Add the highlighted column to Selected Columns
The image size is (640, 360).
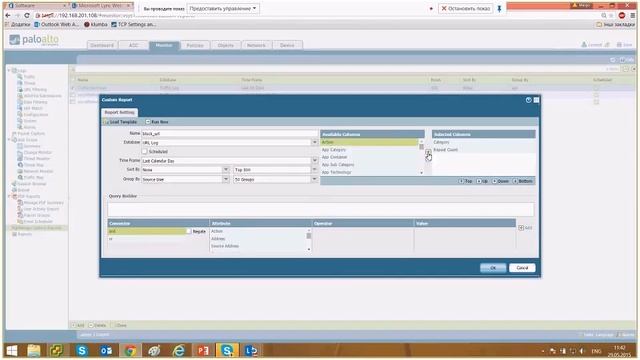(x=428, y=152)
